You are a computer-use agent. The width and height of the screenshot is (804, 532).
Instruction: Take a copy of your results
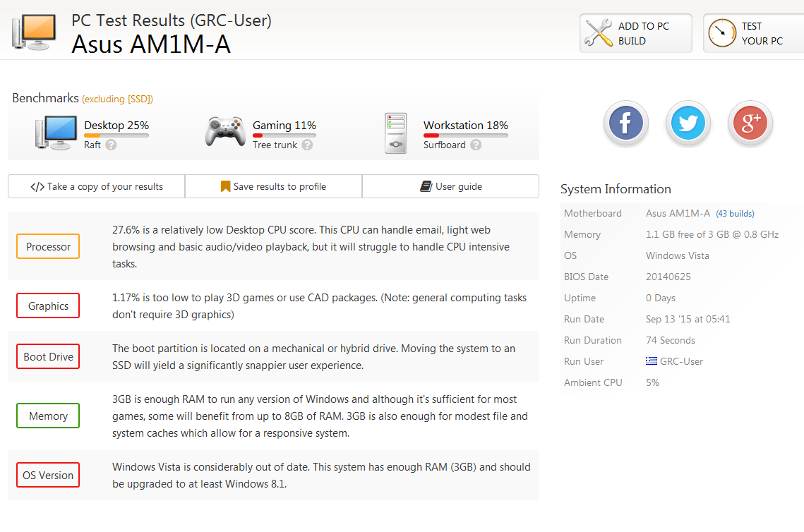[x=97, y=186]
